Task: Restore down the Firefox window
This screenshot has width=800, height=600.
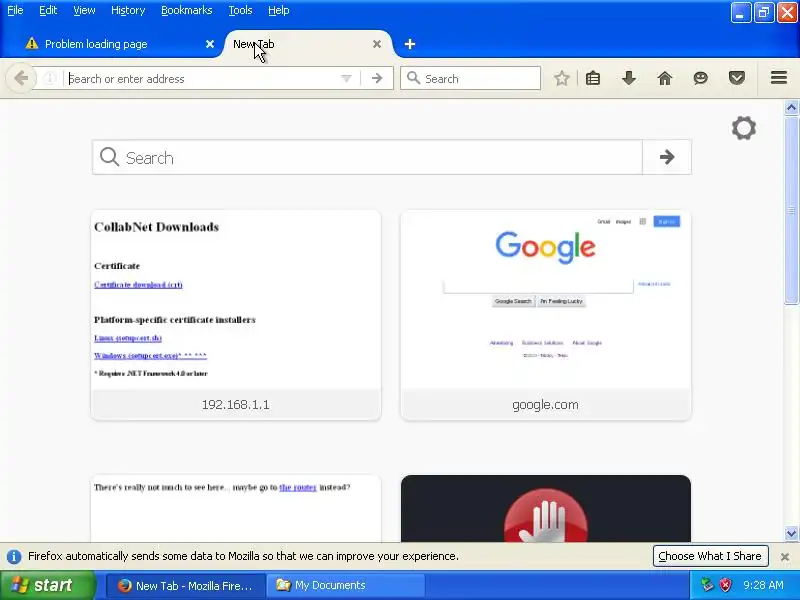Action: tap(764, 13)
